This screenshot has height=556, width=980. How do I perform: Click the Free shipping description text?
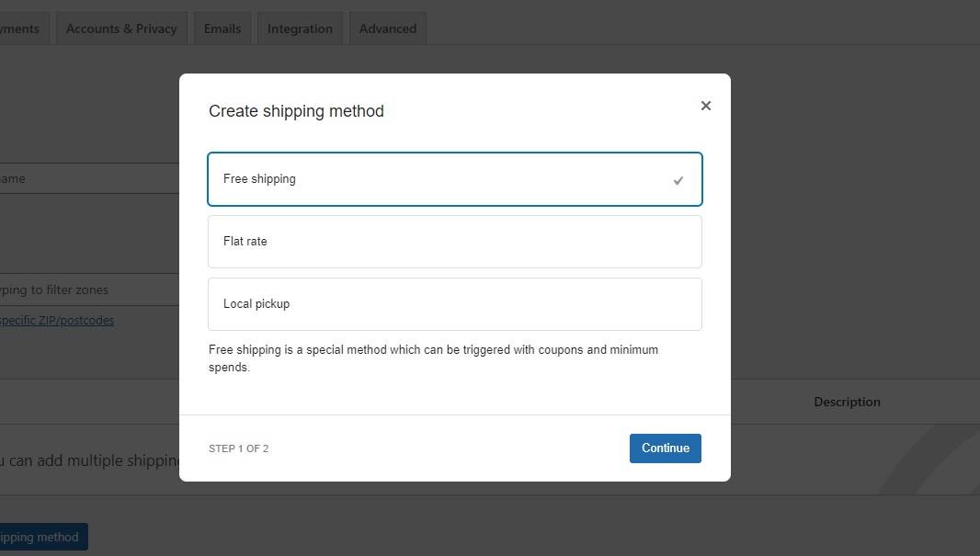(433, 358)
